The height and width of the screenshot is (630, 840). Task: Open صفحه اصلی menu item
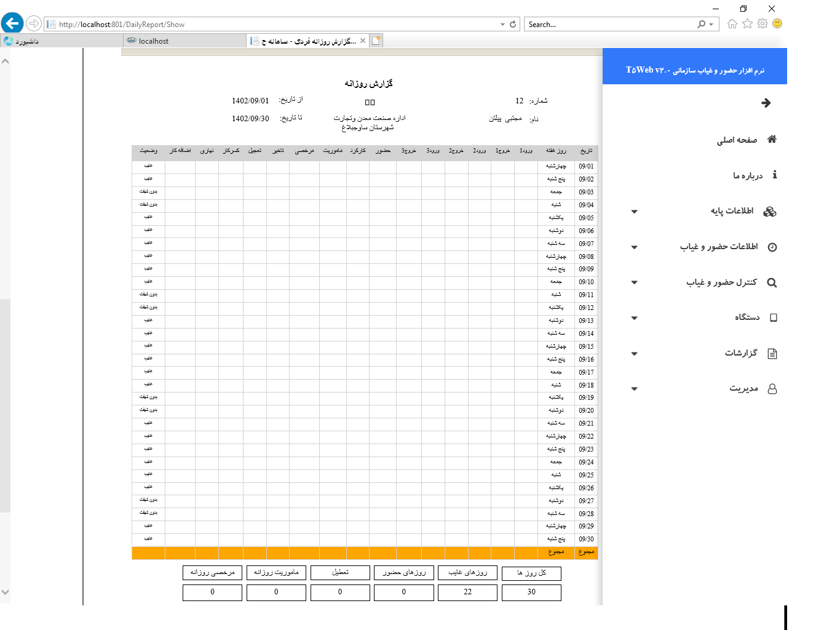737,140
